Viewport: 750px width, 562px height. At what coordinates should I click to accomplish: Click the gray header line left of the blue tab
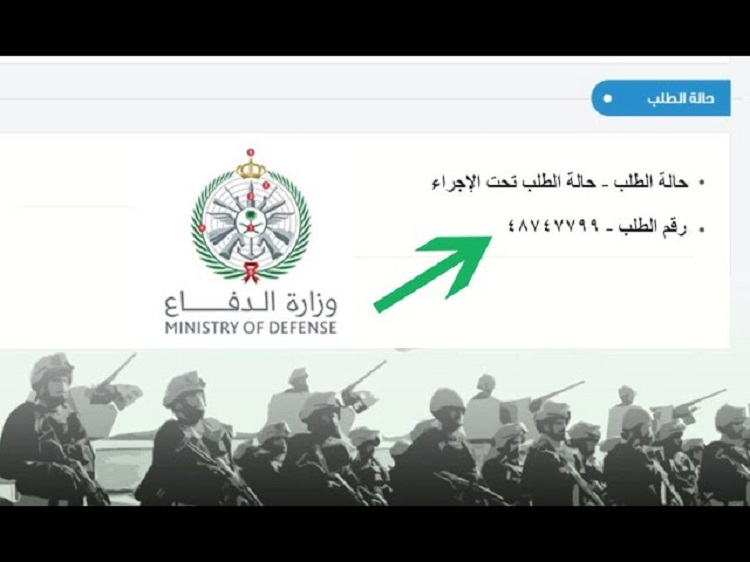296,99
